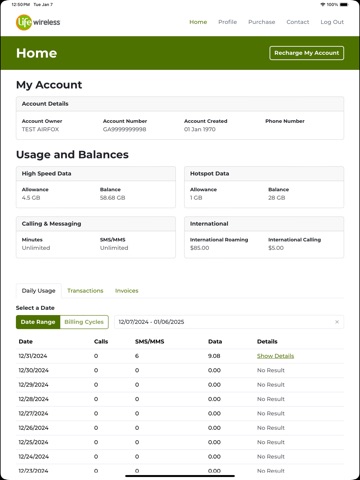
Task: Clear the date range with the X icon
Action: click(337, 322)
